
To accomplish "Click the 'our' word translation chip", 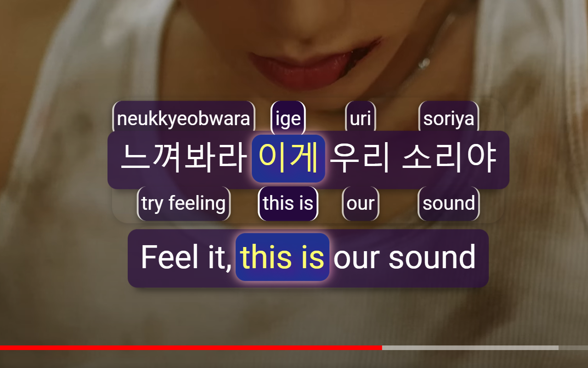I will click(x=361, y=203).
